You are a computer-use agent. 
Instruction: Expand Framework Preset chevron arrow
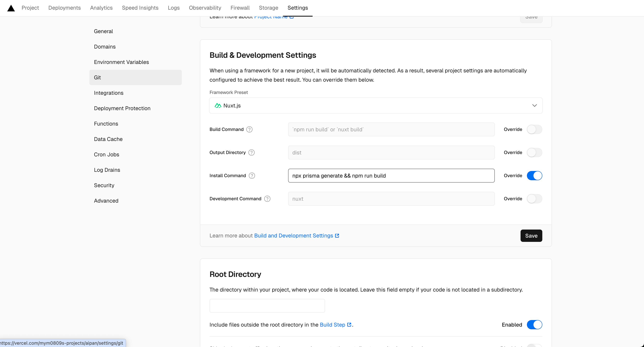coord(534,106)
